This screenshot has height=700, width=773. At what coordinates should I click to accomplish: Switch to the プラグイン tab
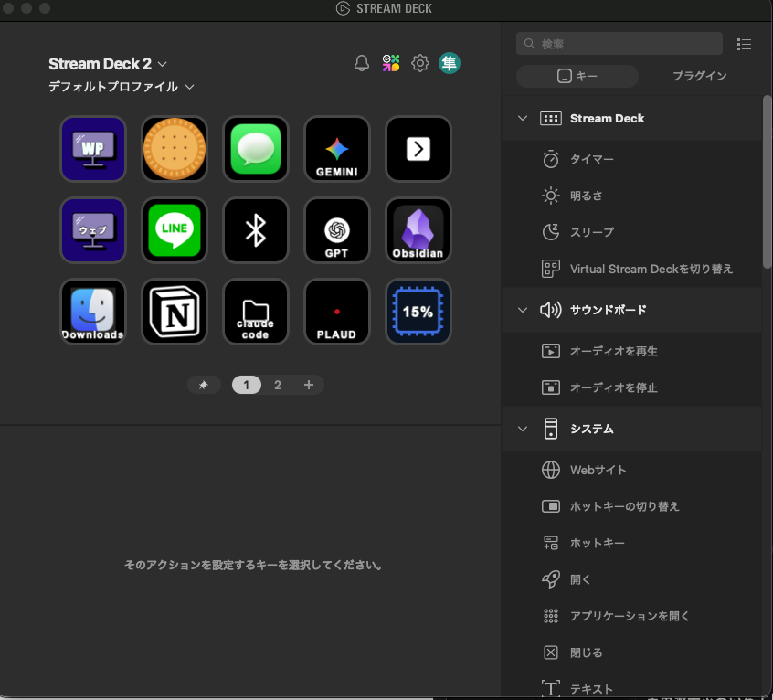(700, 76)
